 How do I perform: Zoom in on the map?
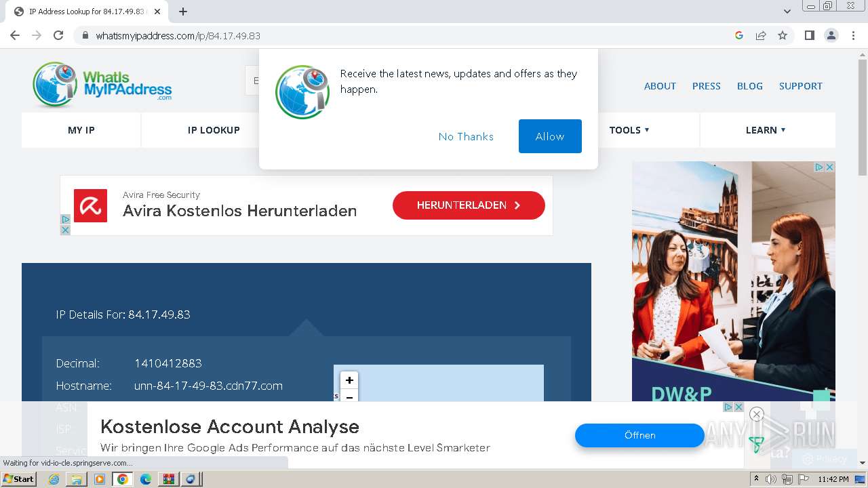tap(349, 380)
